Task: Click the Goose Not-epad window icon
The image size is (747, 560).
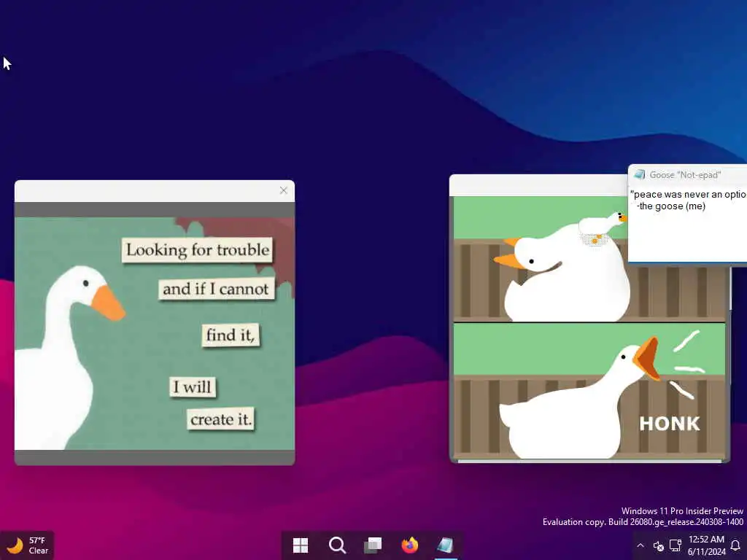Action: point(640,175)
